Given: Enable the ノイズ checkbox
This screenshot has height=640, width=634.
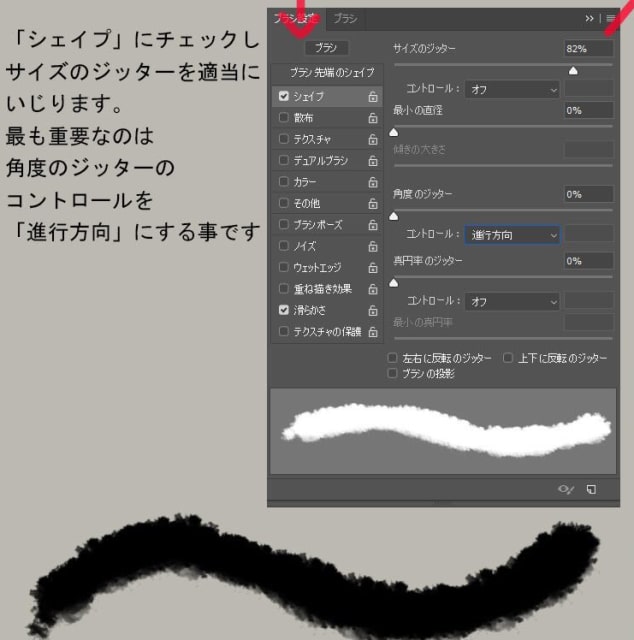Looking at the screenshot, I should 284,246.
